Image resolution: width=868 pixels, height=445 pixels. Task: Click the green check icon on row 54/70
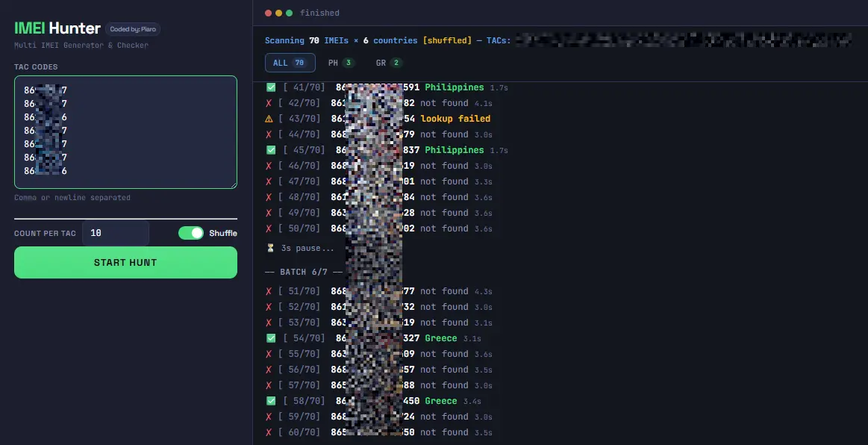(271, 338)
